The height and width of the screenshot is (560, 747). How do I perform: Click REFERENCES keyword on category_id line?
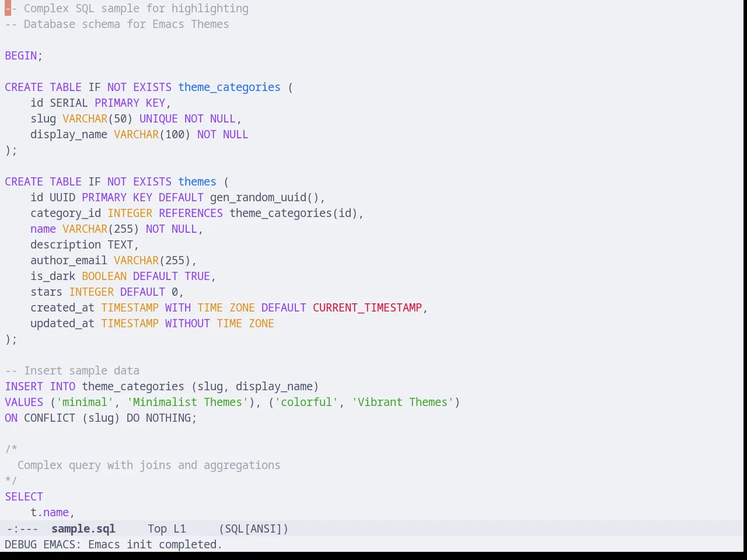tap(191, 213)
